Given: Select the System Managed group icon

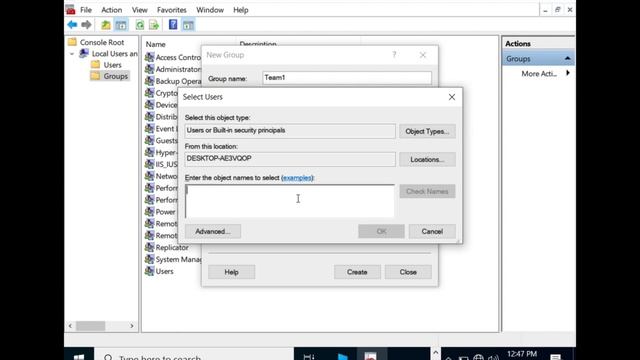Looking at the screenshot, I should click(149, 259).
